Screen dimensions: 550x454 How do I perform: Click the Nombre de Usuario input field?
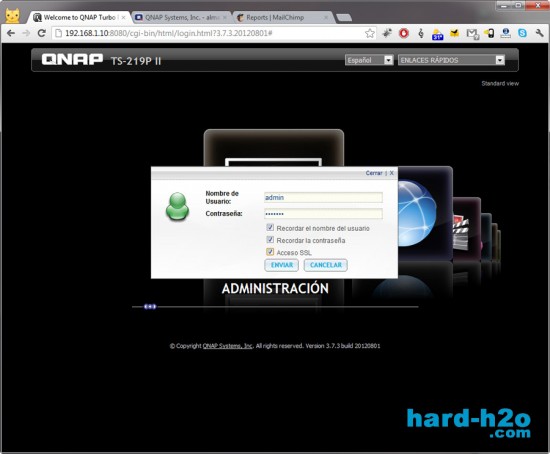[323, 198]
